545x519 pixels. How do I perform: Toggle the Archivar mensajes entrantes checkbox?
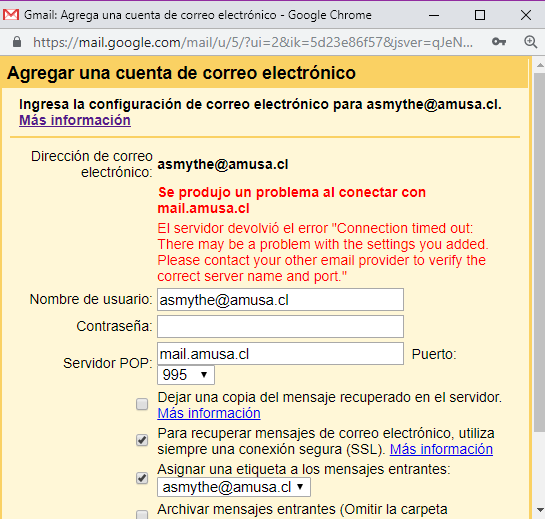[x=142, y=515]
